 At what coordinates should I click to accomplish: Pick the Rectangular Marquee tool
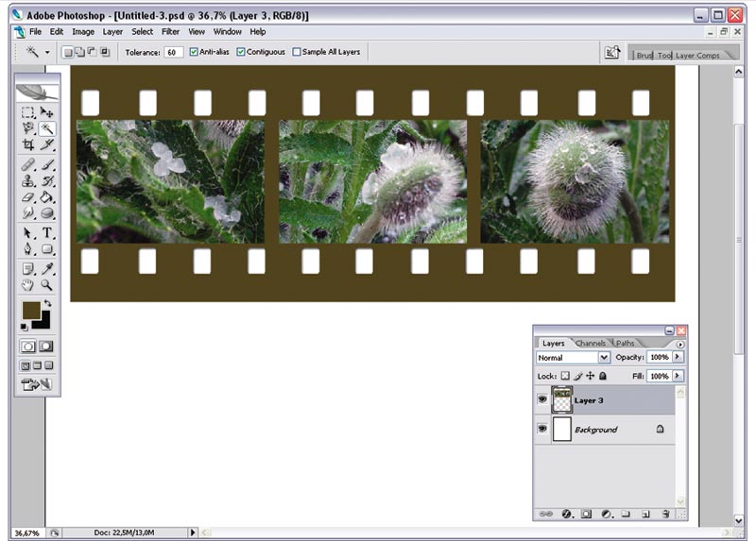[28, 112]
